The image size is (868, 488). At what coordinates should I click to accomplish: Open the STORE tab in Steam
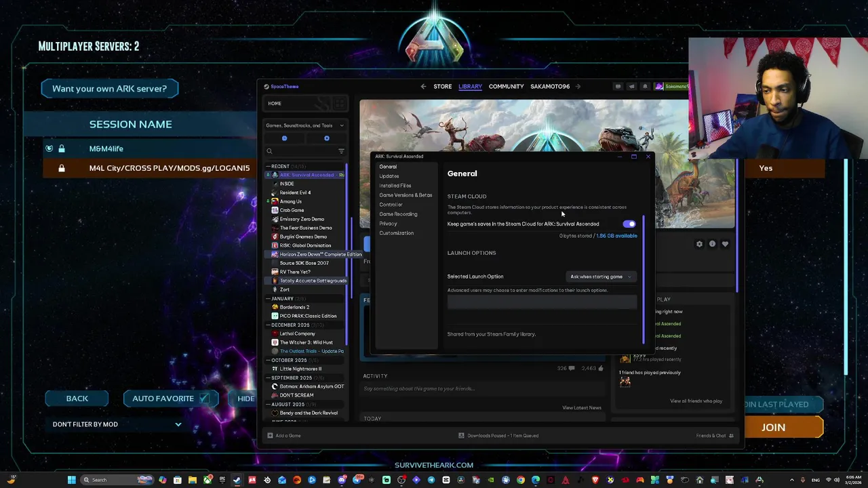pyautogui.click(x=443, y=86)
